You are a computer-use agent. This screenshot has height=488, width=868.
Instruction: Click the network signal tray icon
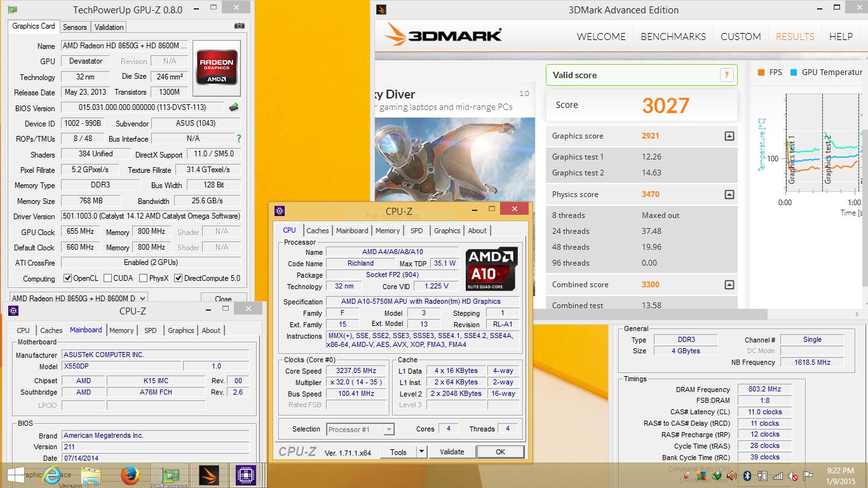(x=778, y=475)
